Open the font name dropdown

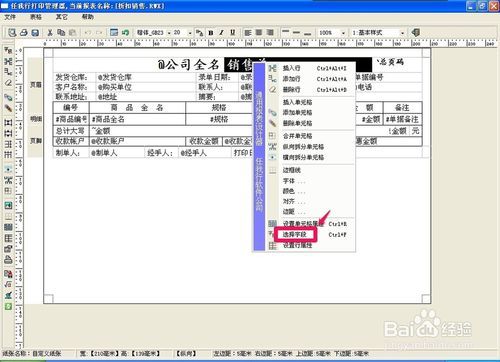(169, 33)
